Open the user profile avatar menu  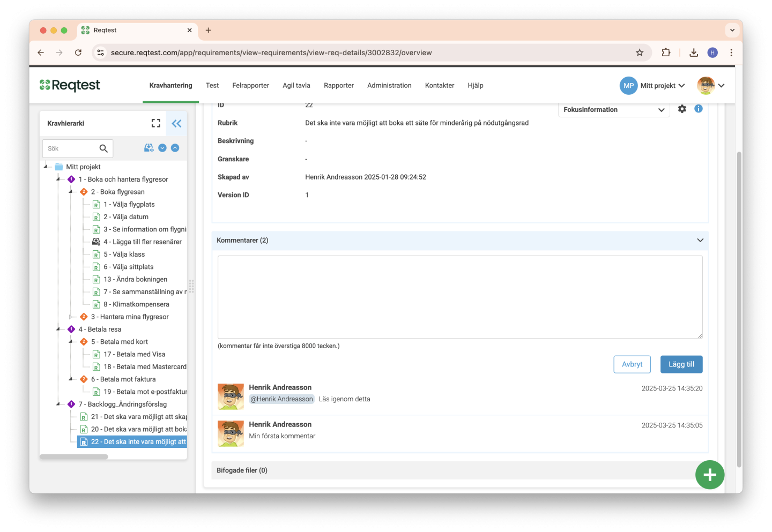711,86
